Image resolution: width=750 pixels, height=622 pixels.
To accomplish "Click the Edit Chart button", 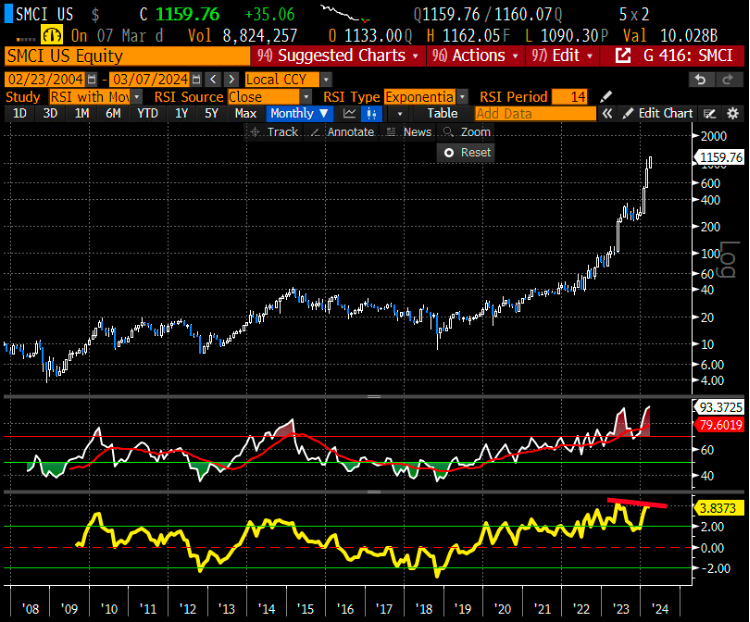I will pos(659,113).
